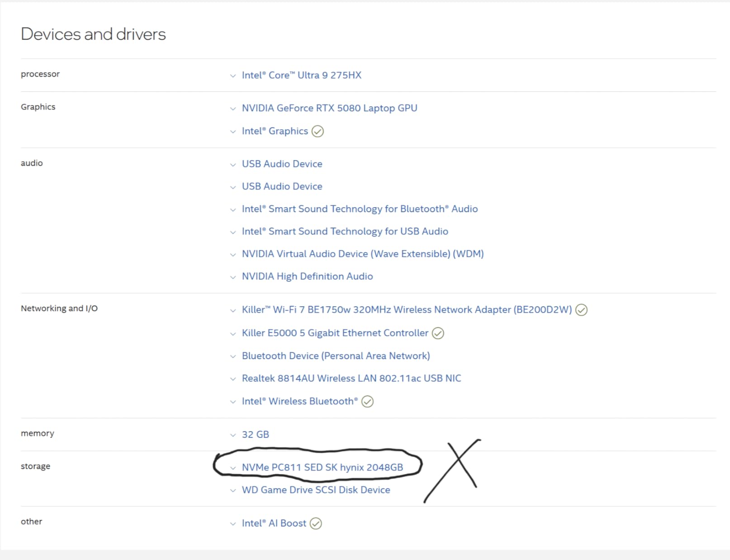Open Intel Smart Sound Technology for Bluetooth Audio
This screenshot has height=560, width=730.
pos(360,209)
